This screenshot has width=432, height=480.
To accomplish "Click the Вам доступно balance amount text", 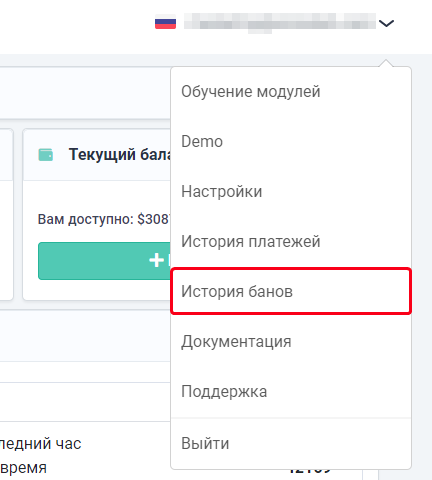I will pos(104,219).
